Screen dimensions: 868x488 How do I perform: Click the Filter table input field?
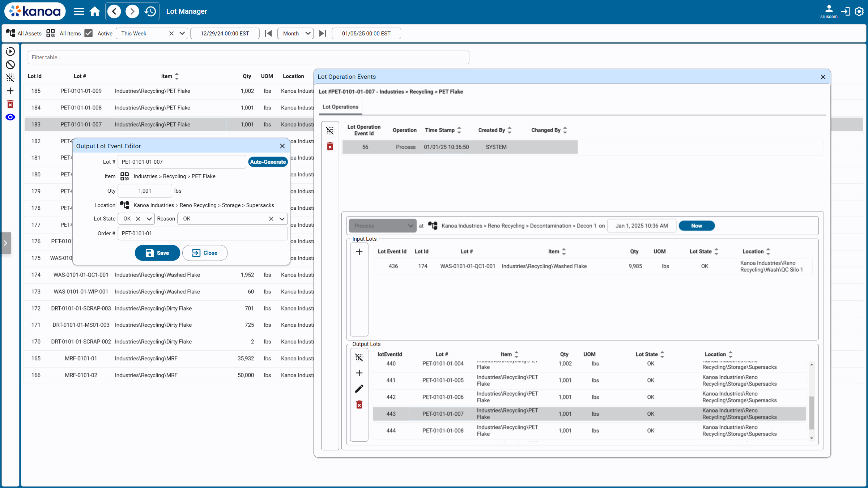click(x=248, y=57)
